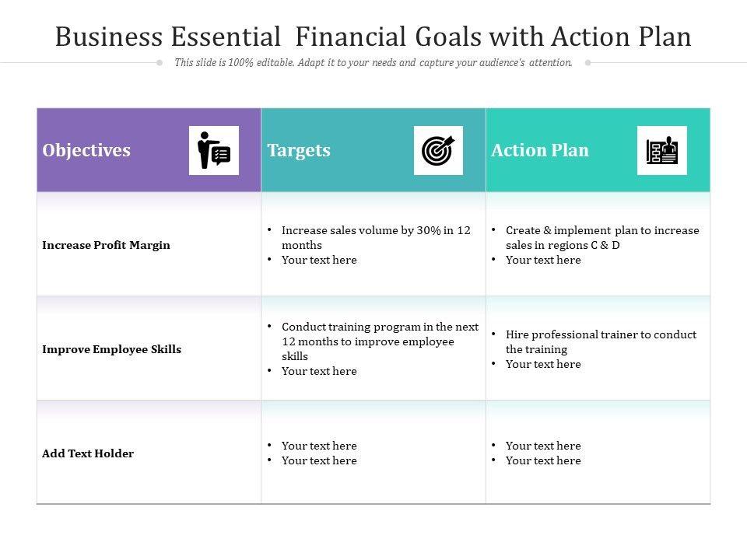Screen dimensions: 747x560
Task: Click the Add Text Holder cell
Action: tap(88, 453)
